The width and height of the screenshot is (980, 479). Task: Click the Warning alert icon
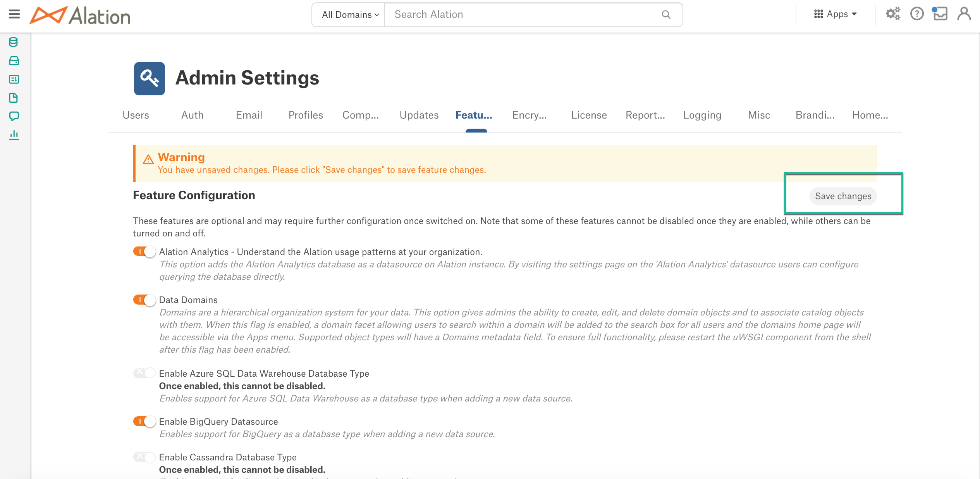[x=148, y=159]
